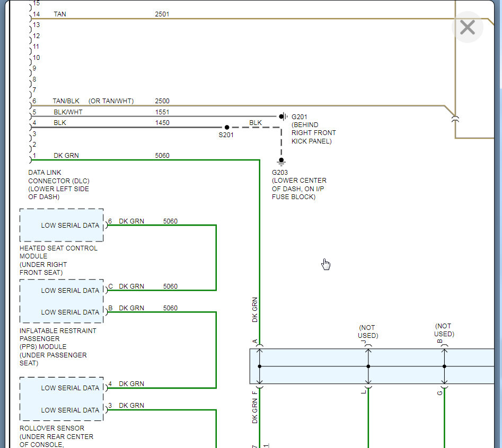Click the DK GRN label at pin B
502x448 pixels.
click(131, 308)
